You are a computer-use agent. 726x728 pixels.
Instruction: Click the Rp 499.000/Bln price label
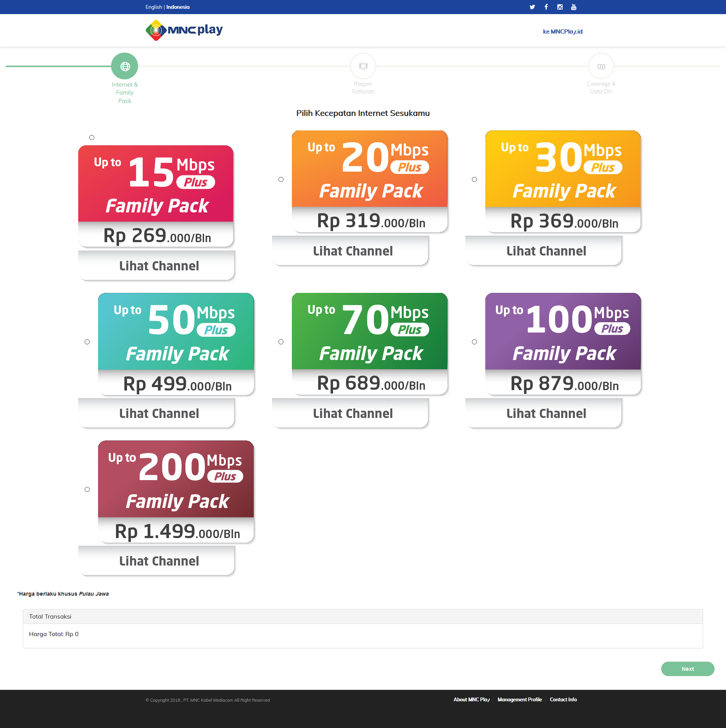click(x=177, y=384)
